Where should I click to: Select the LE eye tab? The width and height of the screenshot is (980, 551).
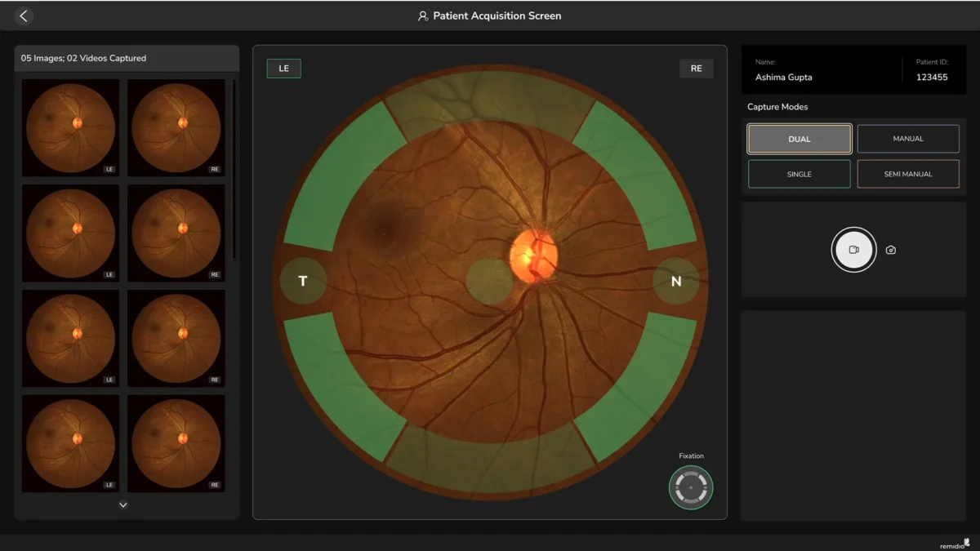(x=283, y=69)
